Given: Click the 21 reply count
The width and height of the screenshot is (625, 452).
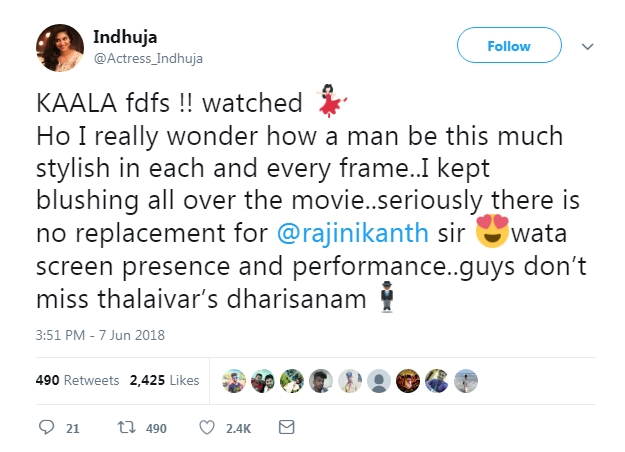Looking at the screenshot, I should [72, 428].
